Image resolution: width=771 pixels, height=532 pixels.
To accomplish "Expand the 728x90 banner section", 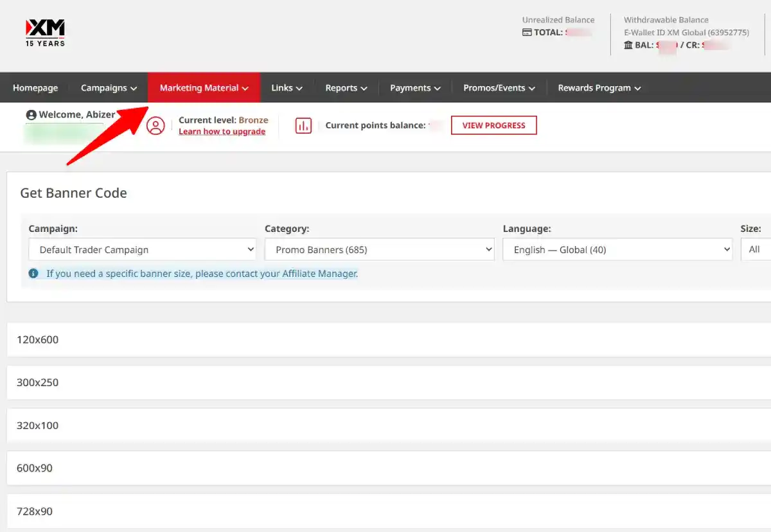I will (389, 511).
